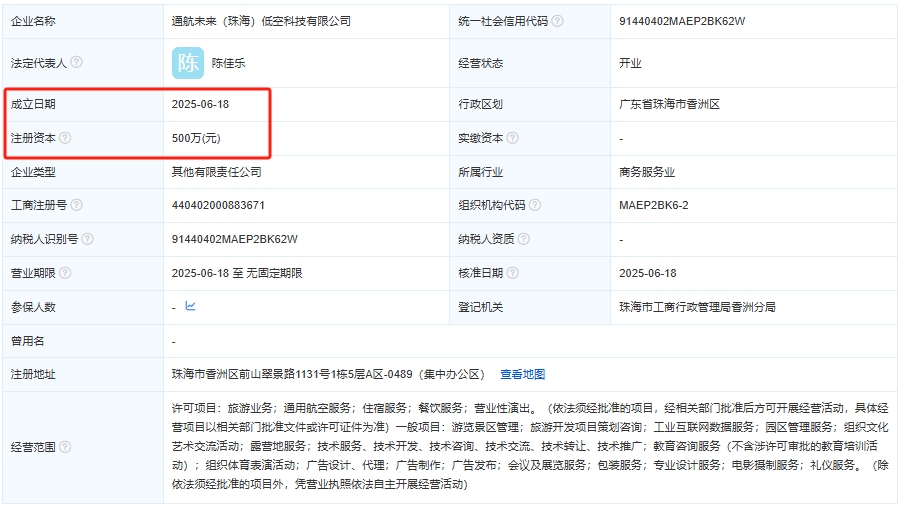This screenshot has width=905, height=509.
Task: Click the 经营范围 description paragraph
Action: point(530,446)
